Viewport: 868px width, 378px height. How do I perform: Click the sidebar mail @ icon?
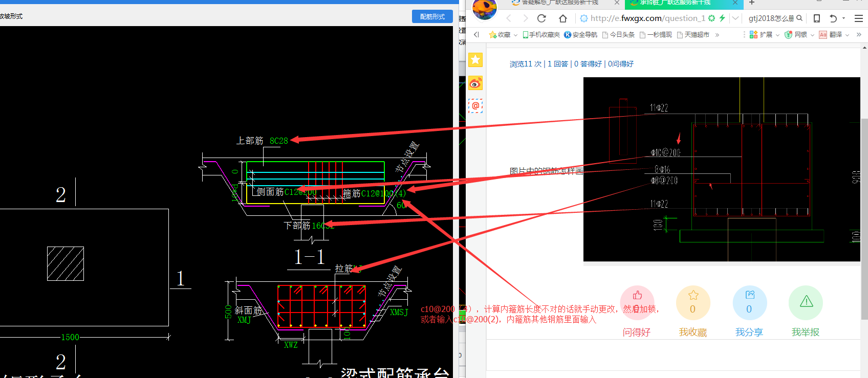tap(475, 106)
